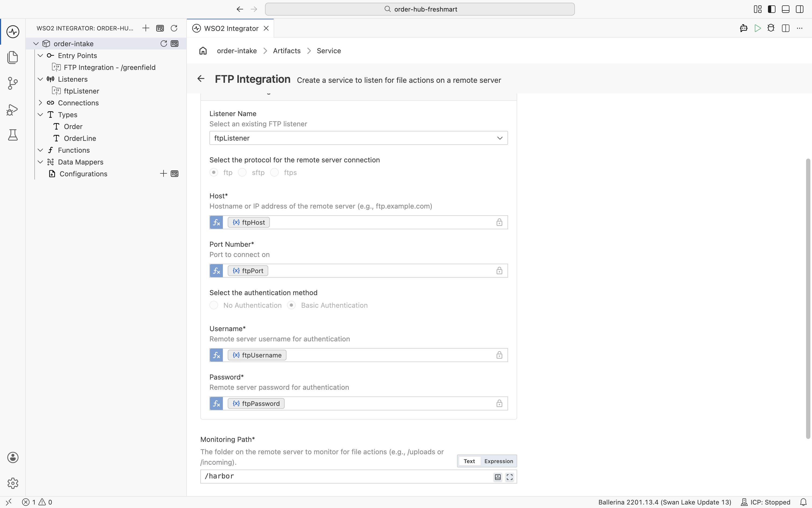Open the Listener Name ftpListener dropdown
The image size is (812, 508).
click(x=358, y=138)
